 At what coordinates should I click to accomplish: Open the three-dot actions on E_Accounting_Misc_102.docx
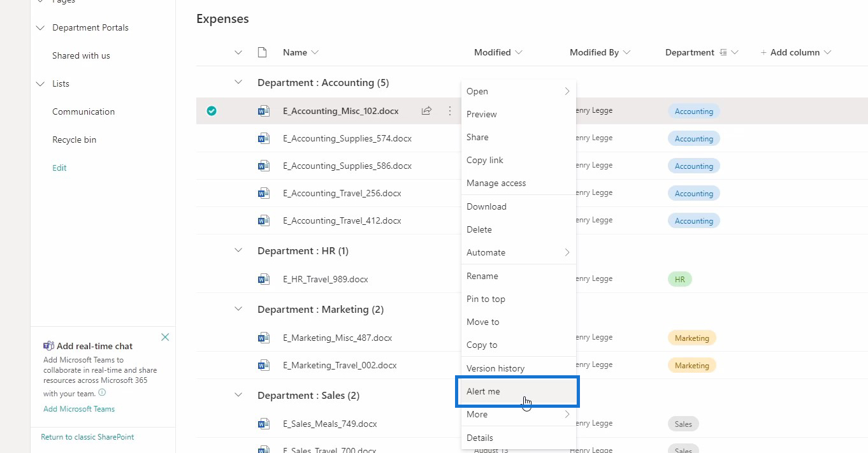coord(449,111)
